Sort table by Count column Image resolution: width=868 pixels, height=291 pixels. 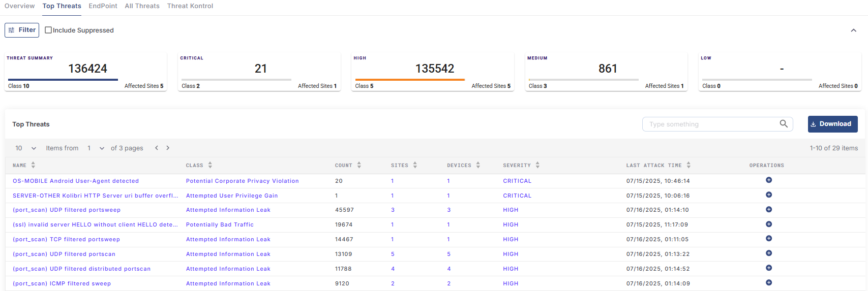[359, 165]
